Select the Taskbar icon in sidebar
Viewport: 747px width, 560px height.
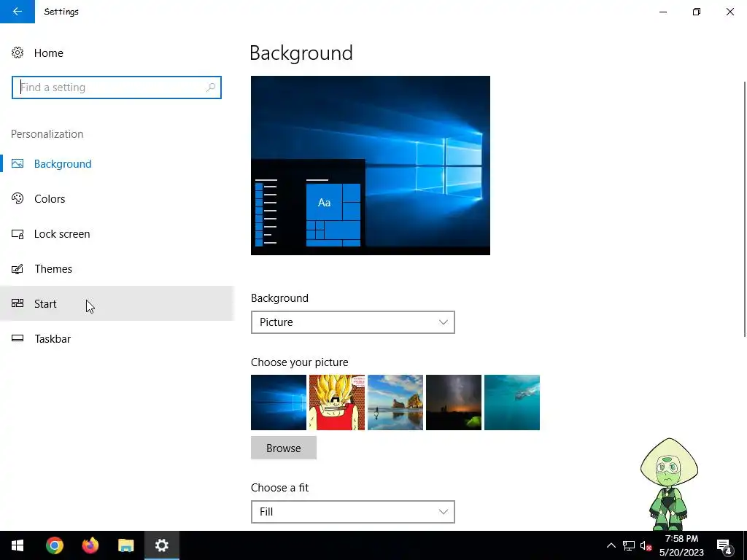[18, 338]
